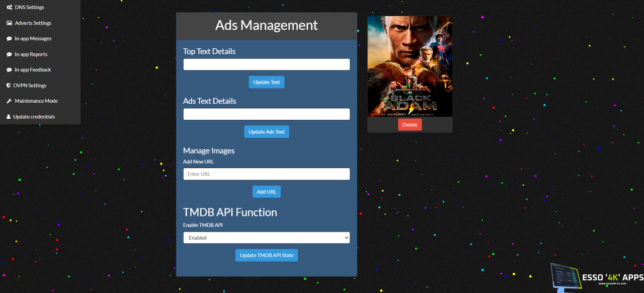Click the picture icon beside Adverts Settings

click(9, 23)
